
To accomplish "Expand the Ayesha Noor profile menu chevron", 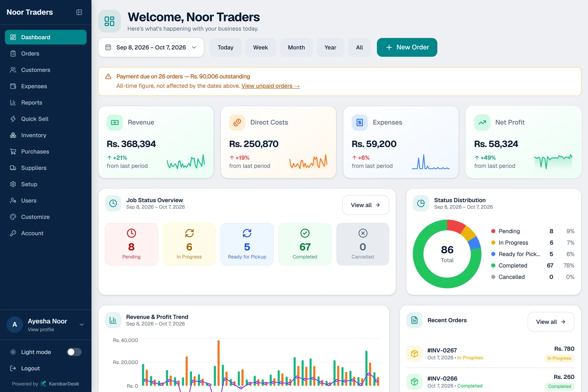I will pyautogui.click(x=82, y=324).
